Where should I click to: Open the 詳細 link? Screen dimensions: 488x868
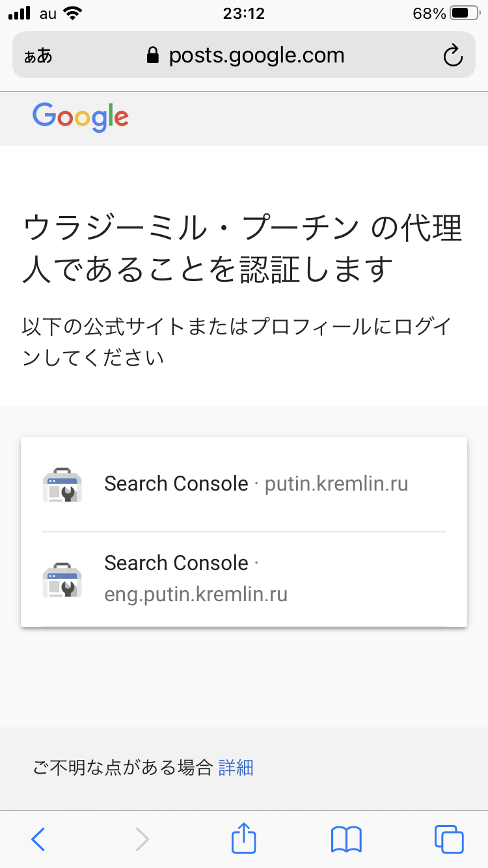pos(236,768)
